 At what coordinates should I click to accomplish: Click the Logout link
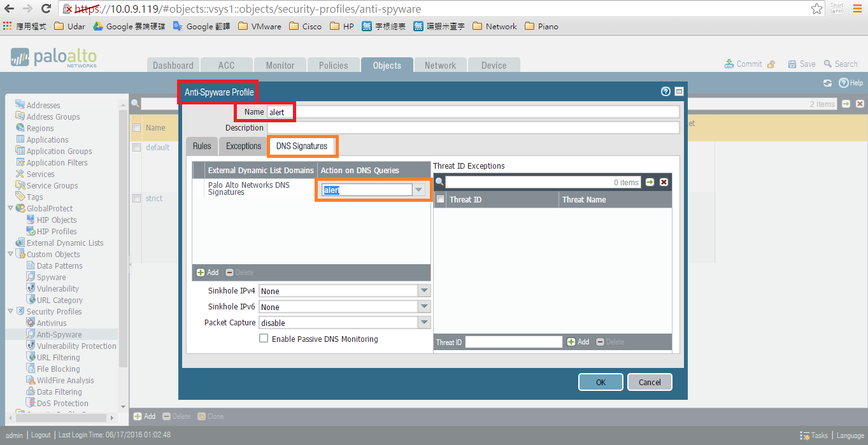[41, 435]
